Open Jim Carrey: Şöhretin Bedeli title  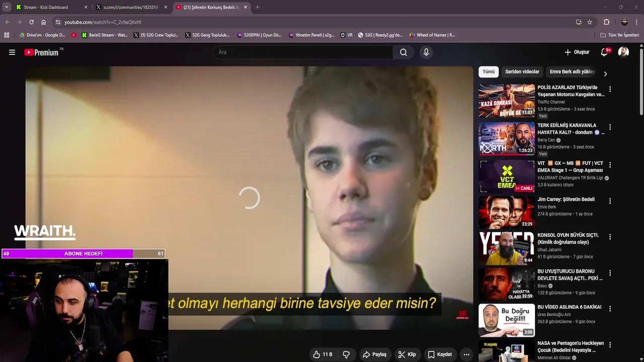pyautogui.click(x=566, y=200)
